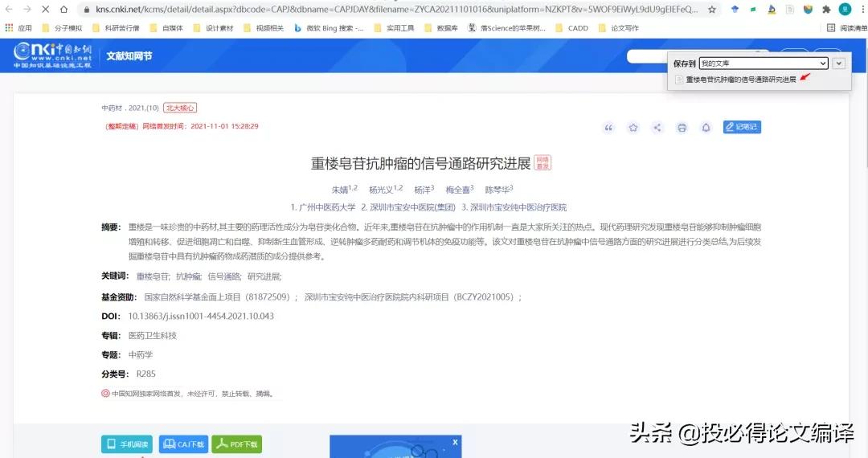Open author link 杨洋
868x458 pixels.
click(423, 190)
